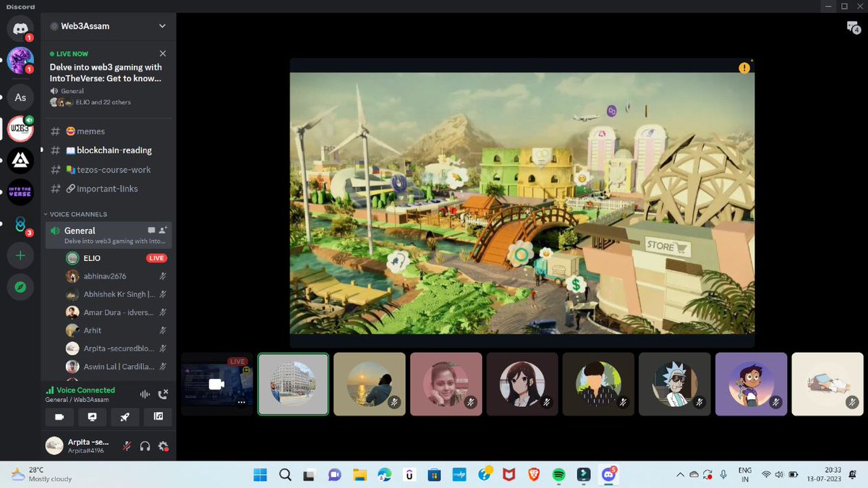The width and height of the screenshot is (868, 488).
Task: Open McAfee from the taskbar
Action: tap(509, 475)
